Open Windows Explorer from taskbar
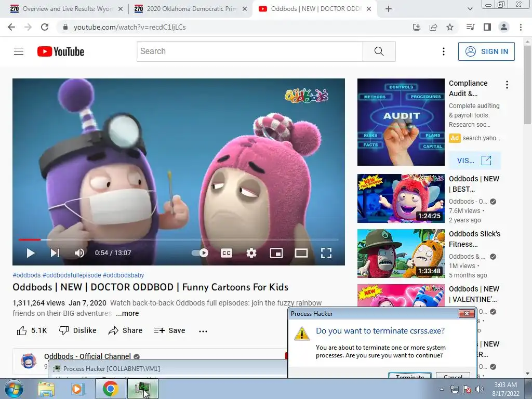This screenshot has height=399, width=532. click(x=46, y=389)
